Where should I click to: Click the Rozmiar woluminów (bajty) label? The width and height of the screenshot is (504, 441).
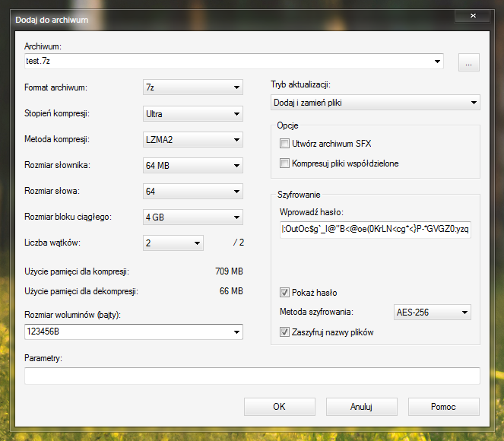click(x=73, y=315)
